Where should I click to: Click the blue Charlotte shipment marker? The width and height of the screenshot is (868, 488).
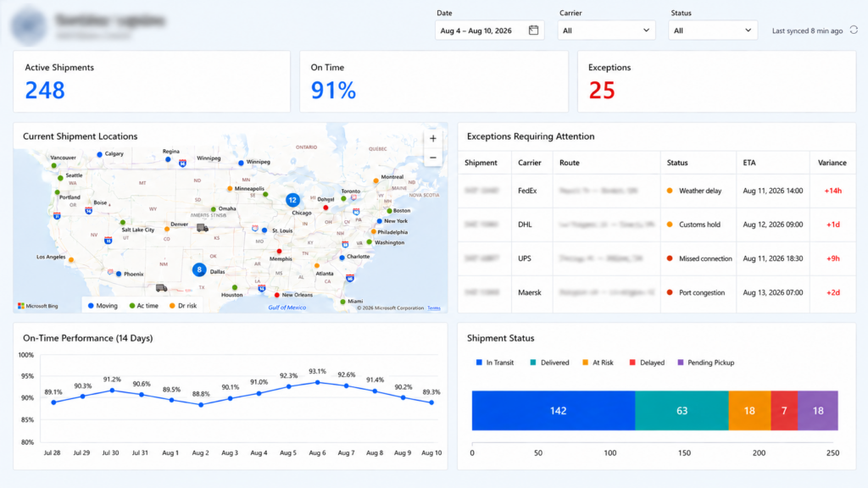coord(342,258)
